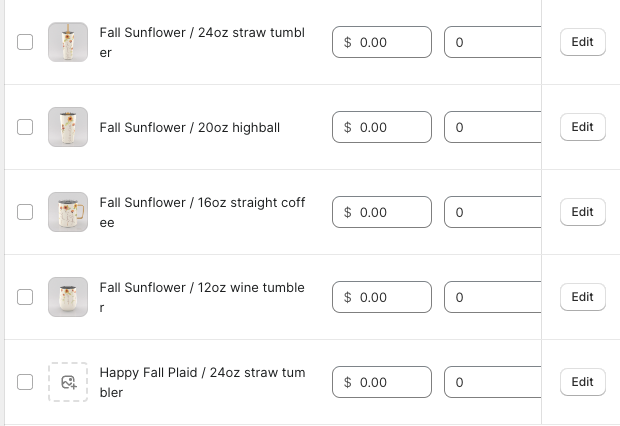
Task: Edit the Happy Fall Plaid variant
Action: point(582,382)
